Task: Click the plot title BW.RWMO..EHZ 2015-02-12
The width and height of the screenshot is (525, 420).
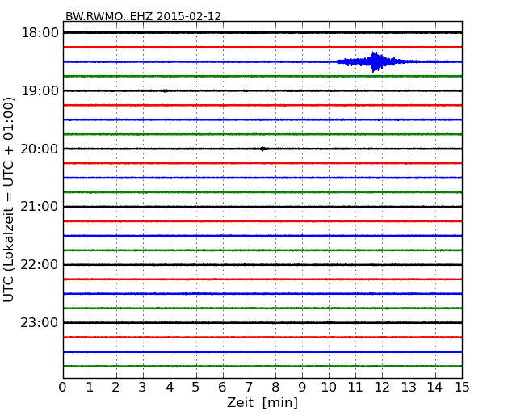Action: point(143,16)
